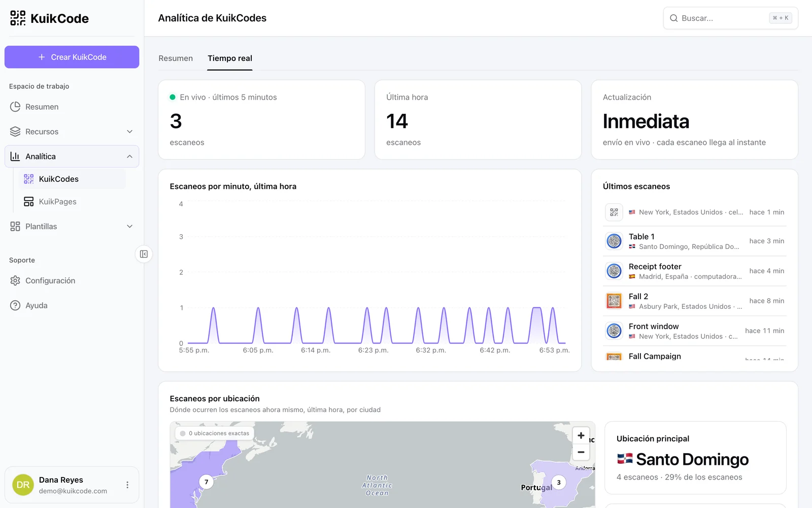Open Dana Reyes account options menu

(x=127, y=485)
